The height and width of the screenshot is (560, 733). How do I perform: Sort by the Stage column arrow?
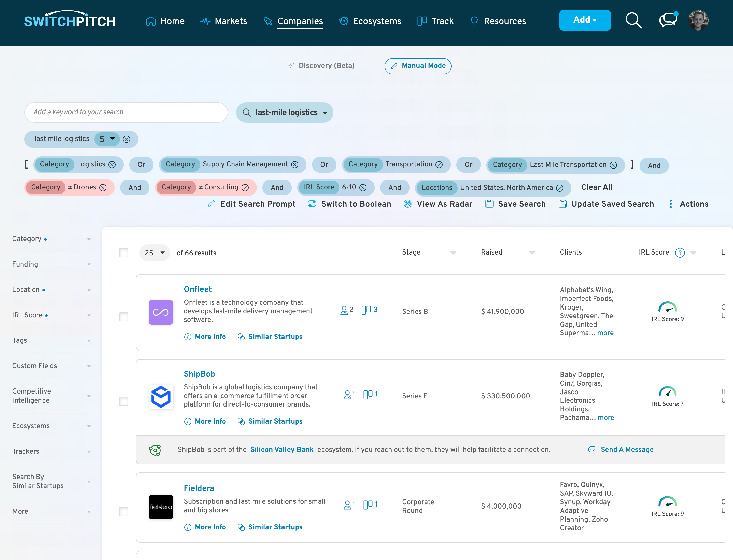pyautogui.click(x=453, y=253)
